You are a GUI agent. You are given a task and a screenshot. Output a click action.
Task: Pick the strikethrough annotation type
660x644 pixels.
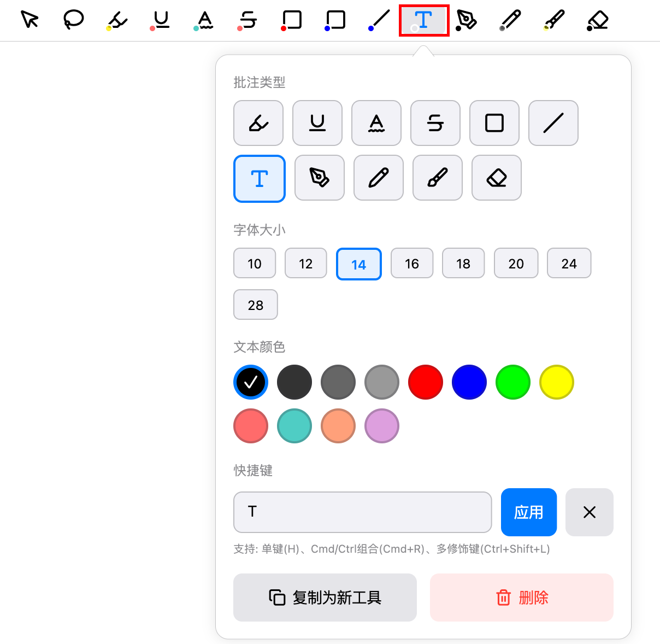pyautogui.click(x=435, y=123)
